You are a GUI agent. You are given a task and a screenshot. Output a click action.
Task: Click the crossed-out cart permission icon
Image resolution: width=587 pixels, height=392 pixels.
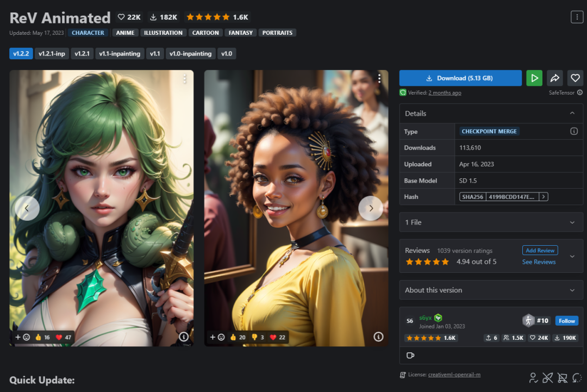[563, 378]
